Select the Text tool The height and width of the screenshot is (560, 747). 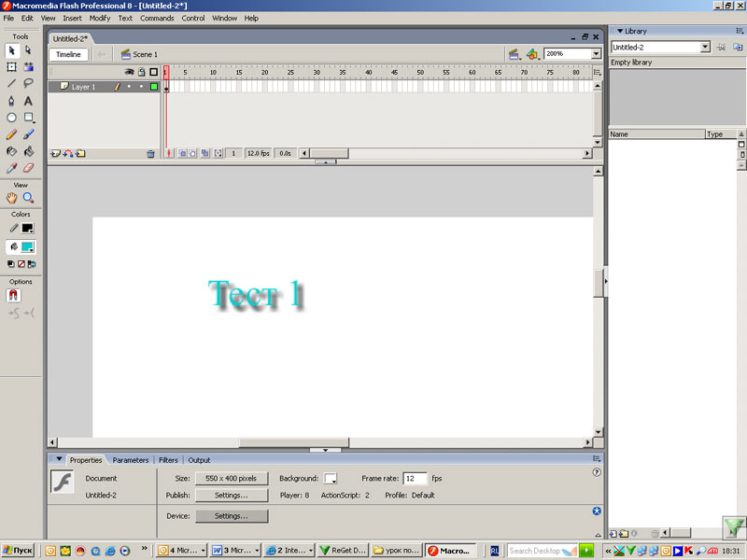click(x=28, y=101)
